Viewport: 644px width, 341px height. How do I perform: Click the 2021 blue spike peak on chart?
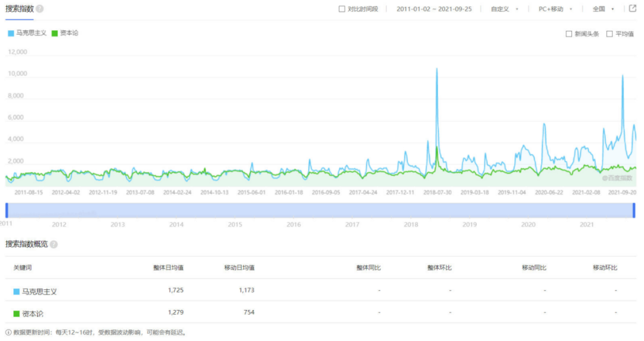point(623,76)
